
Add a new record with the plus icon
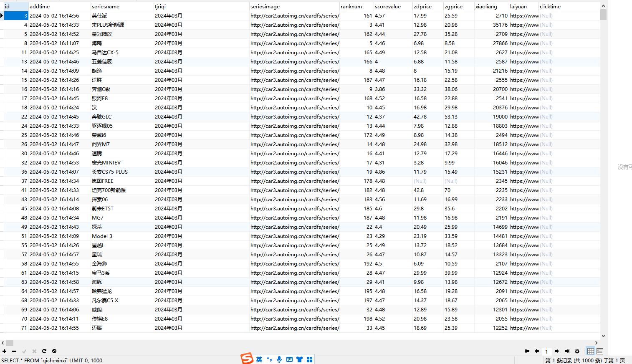(x=4, y=351)
